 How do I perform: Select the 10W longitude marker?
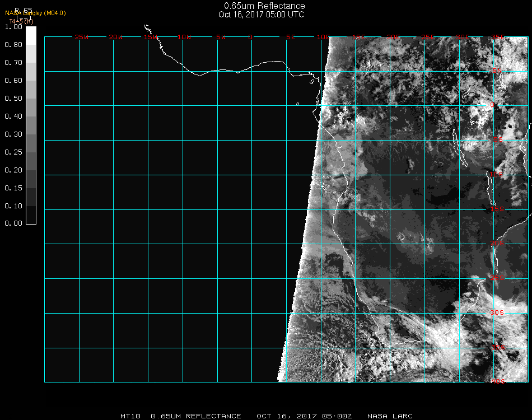pos(184,37)
